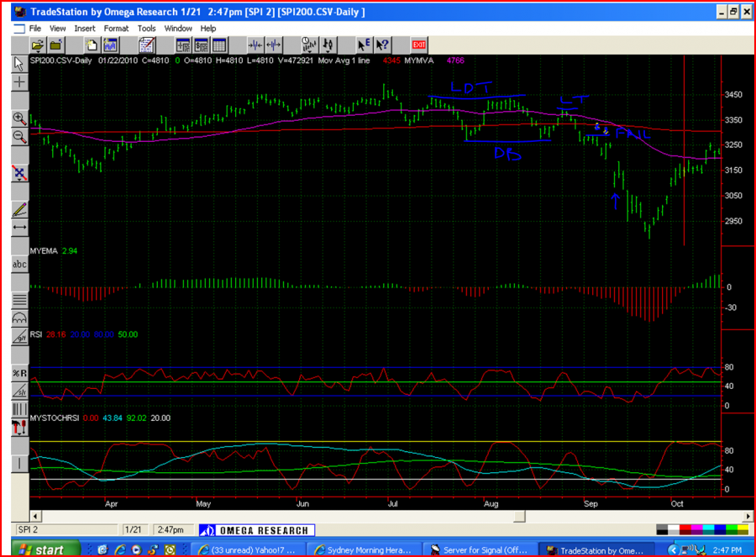Switch to Sydney Morning Herald taskbar window
The height and width of the screenshot is (557, 756).
pos(365,549)
